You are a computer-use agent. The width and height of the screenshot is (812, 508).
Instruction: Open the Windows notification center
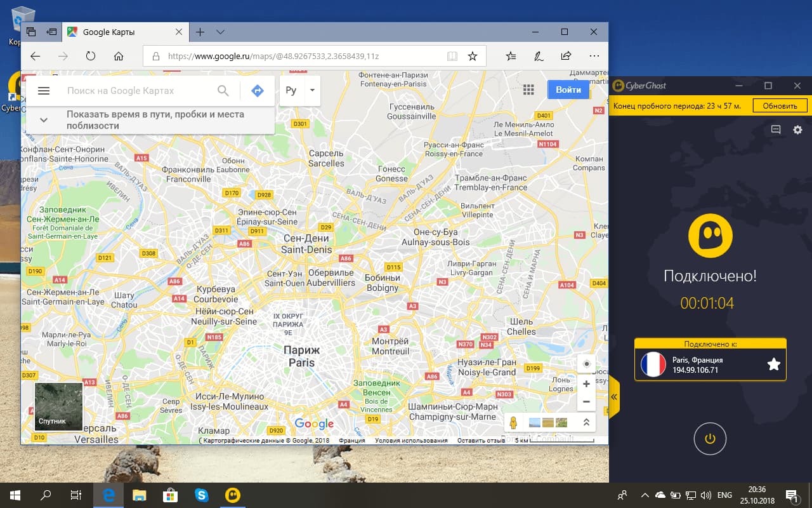pyautogui.click(x=792, y=495)
